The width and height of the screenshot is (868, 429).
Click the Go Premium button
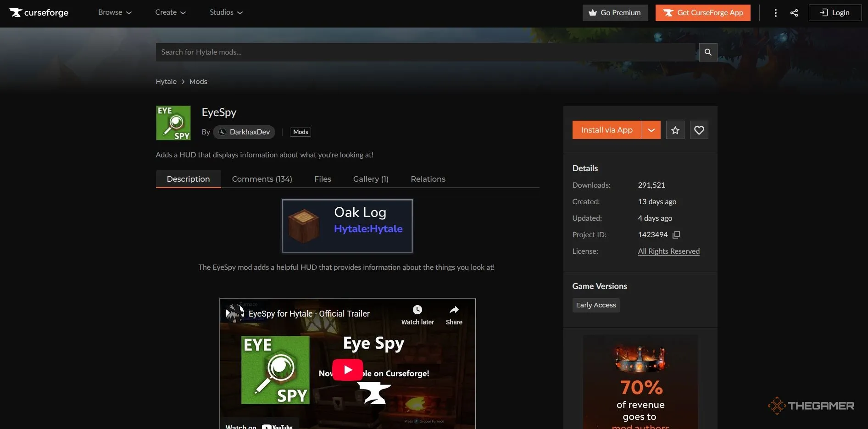pos(615,13)
